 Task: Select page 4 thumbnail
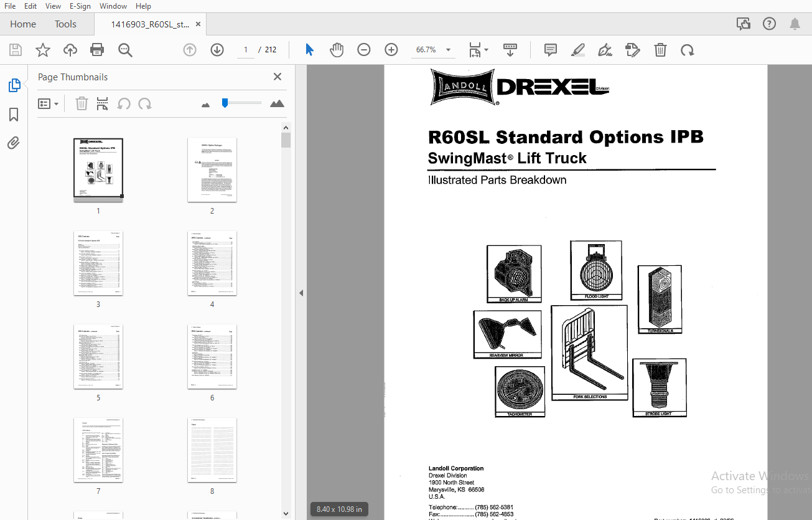click(x=212, y=263)
